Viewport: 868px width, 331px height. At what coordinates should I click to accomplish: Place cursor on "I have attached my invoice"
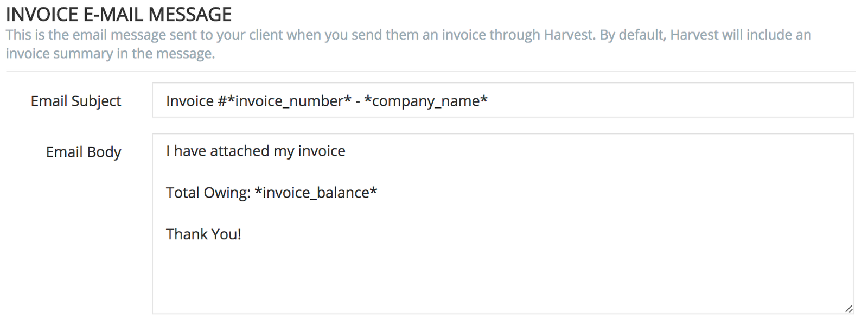(x=256, y=151)
